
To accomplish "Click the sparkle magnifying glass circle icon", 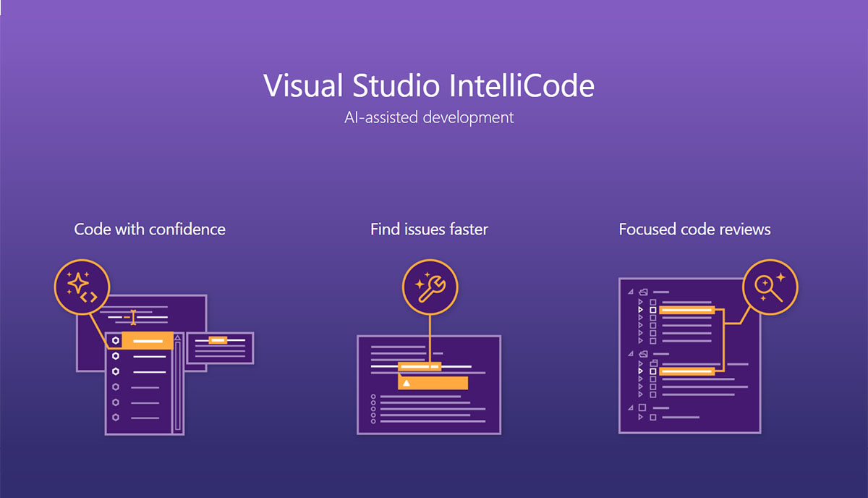I will pos(770,287).
